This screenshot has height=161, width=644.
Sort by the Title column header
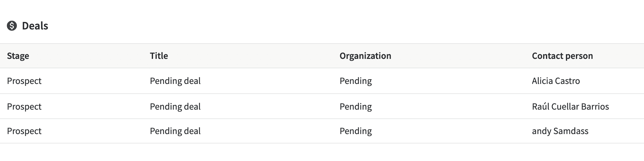pyautogui.click(x=159, y=56)
